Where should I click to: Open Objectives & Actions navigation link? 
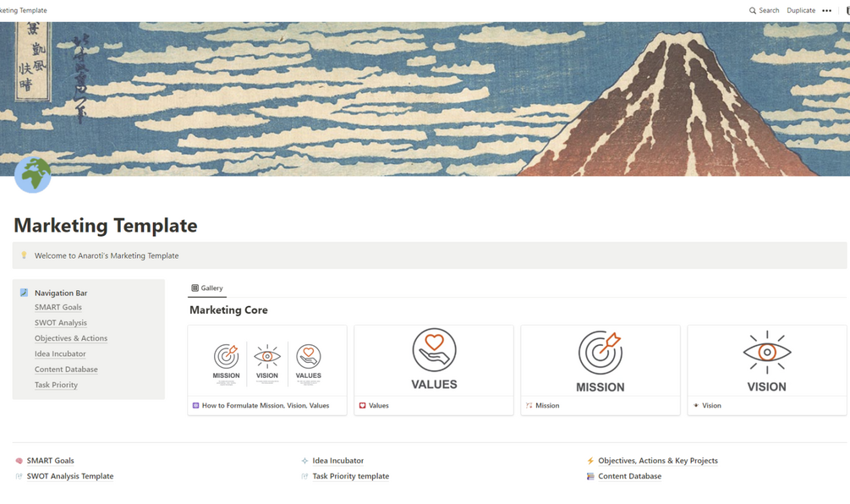pyautogui.click(x=71, y=338)
